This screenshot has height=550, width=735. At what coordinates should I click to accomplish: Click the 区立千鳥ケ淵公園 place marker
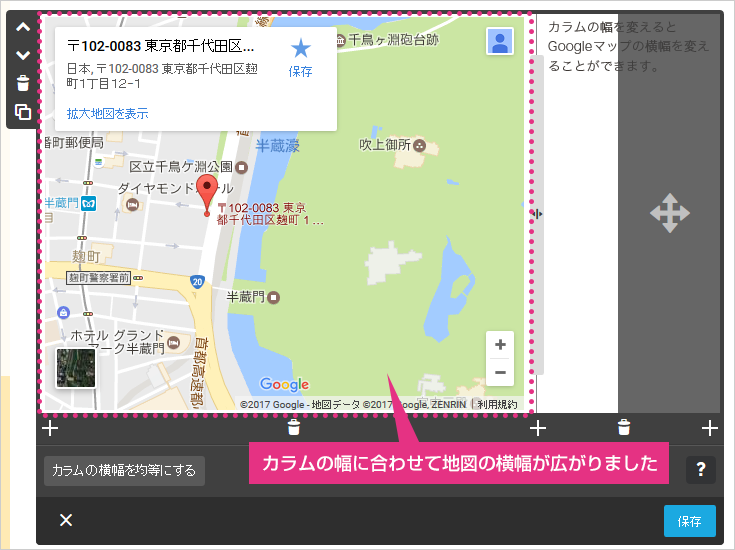point(241,167)
